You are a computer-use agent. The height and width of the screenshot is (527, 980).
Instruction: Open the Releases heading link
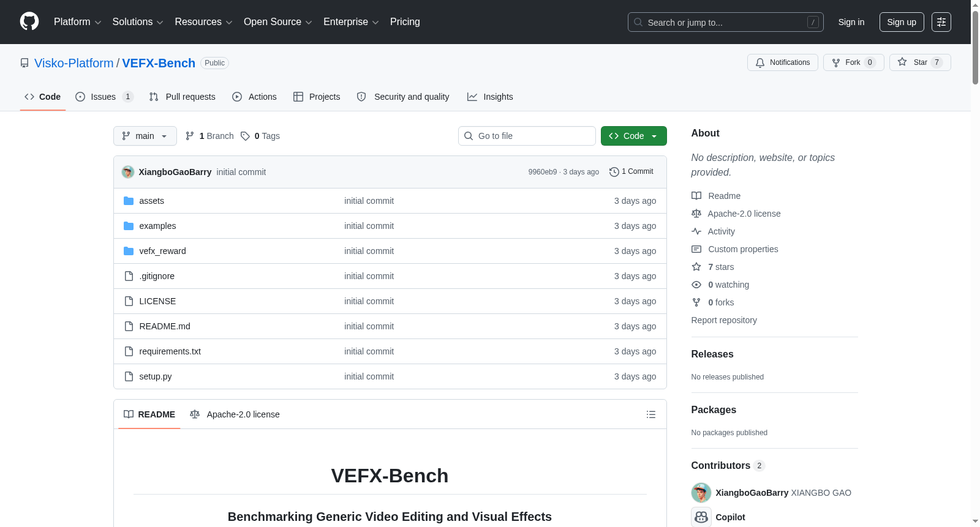(x=712, y=354)
